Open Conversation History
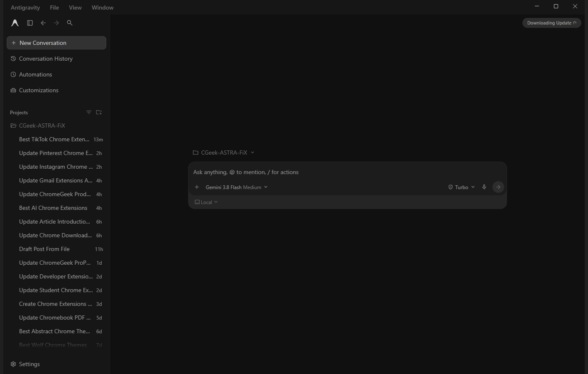588x374 pixels. tap(56, 59)
